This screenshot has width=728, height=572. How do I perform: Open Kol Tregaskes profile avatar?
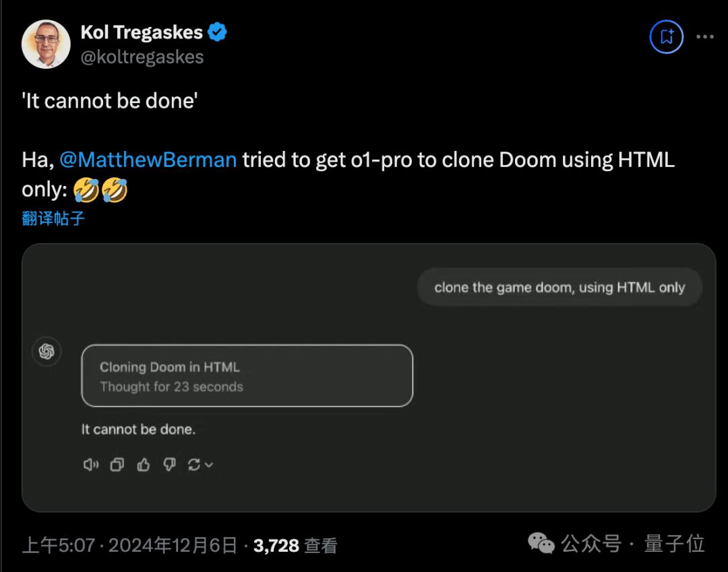[x=46, y=44]
